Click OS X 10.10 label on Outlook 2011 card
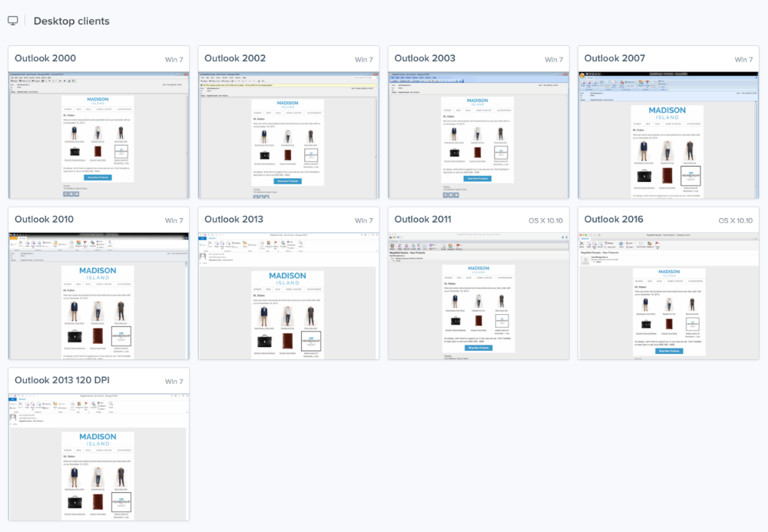 545,220
